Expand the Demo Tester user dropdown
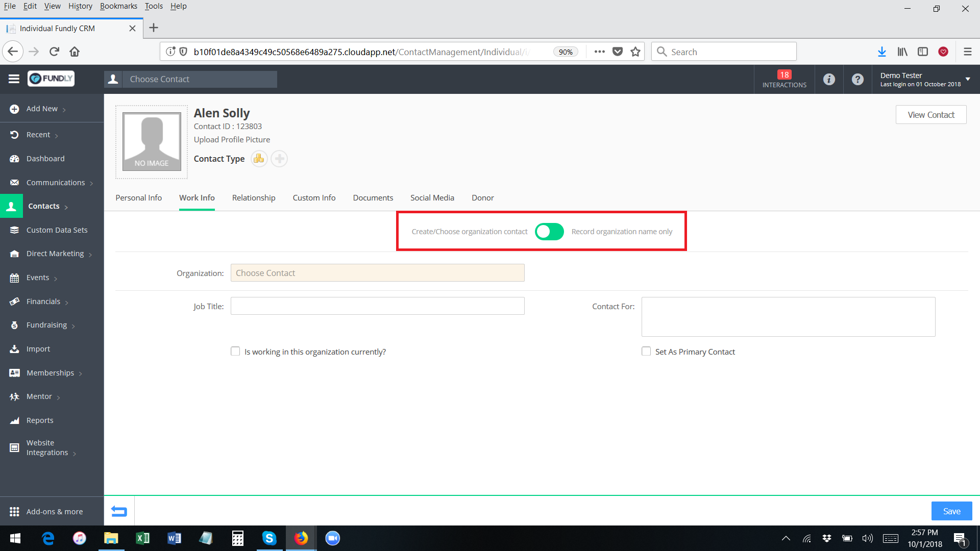The image size is (980, 551). point(967,79)
